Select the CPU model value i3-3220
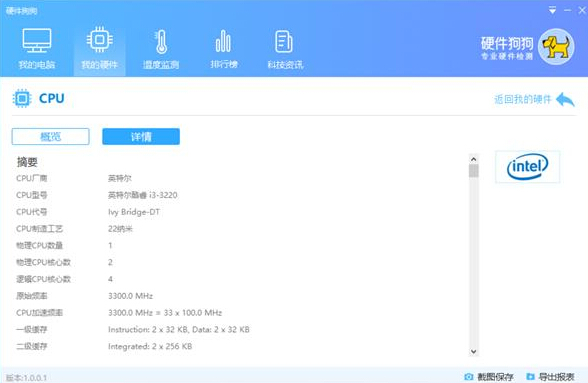Viewport: 588px width, 383px height. coord(142,195)
